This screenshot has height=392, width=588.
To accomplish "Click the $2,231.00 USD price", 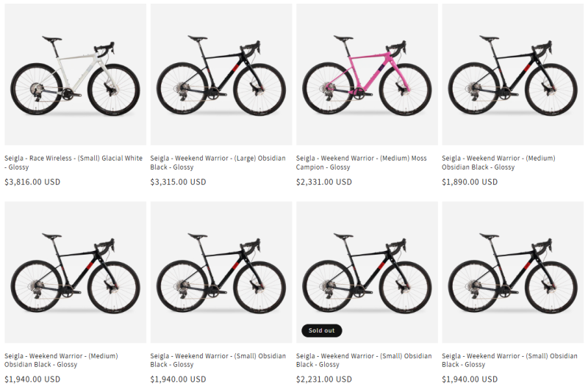I will (324, 380).
